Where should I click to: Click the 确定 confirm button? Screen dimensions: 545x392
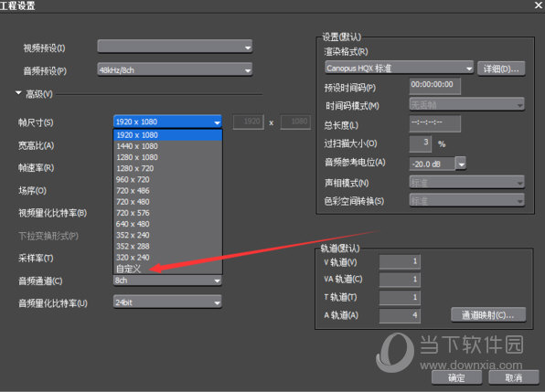click(456, 377)
